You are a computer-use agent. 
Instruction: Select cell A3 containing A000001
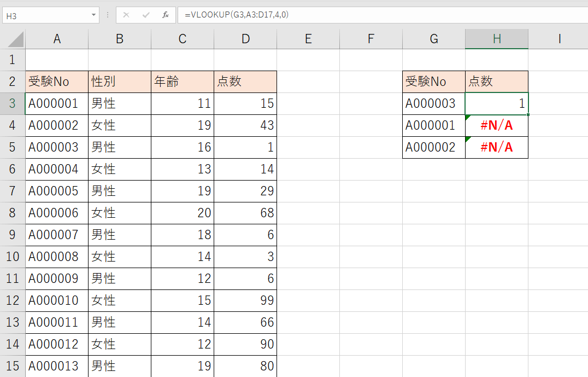(57, 103)
